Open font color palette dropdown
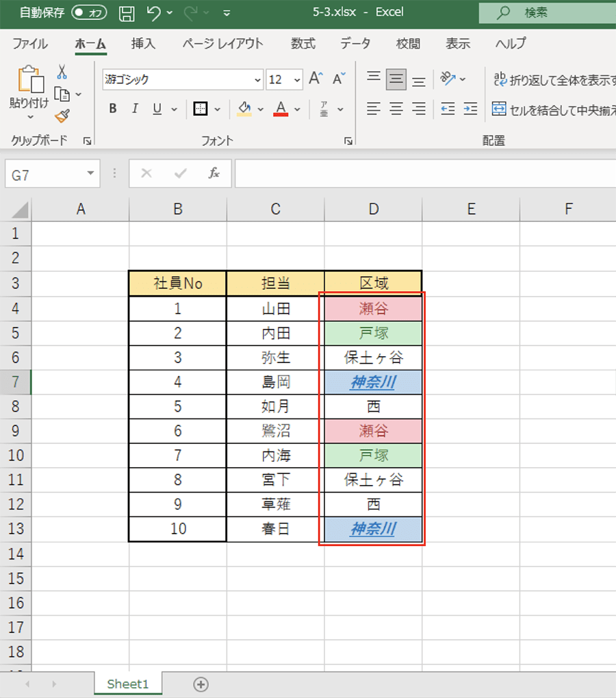 298,109
